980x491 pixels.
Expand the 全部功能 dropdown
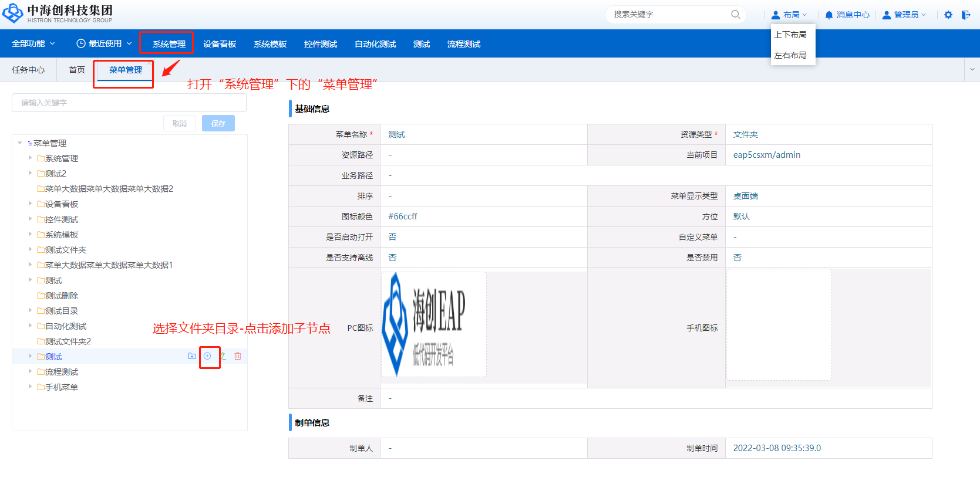click(x=33, y=43)
